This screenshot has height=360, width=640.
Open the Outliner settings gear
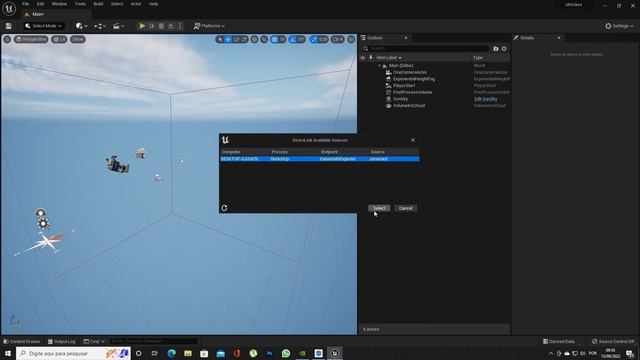click(x=504, y=49)
